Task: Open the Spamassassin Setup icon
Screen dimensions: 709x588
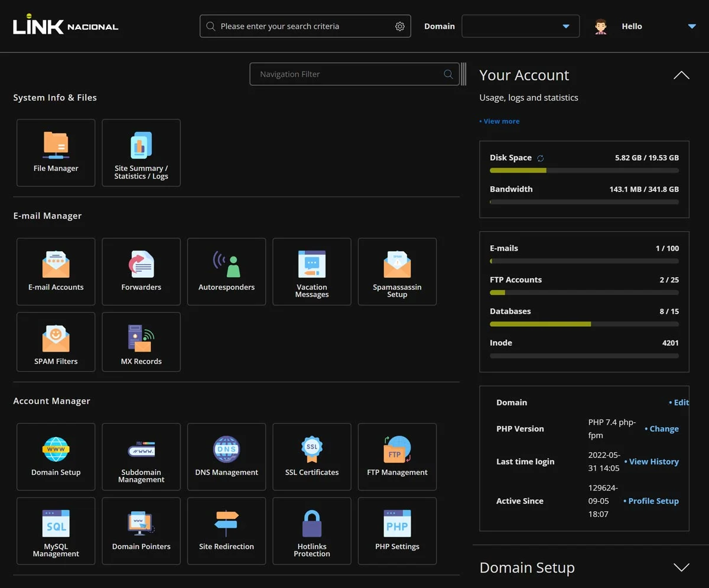Action: pos(397,271)
